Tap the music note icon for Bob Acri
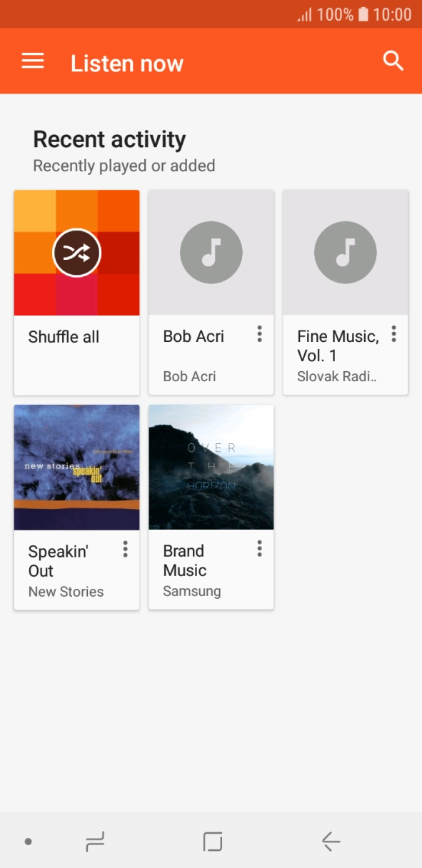422x868 pixels. coord(211,253)
